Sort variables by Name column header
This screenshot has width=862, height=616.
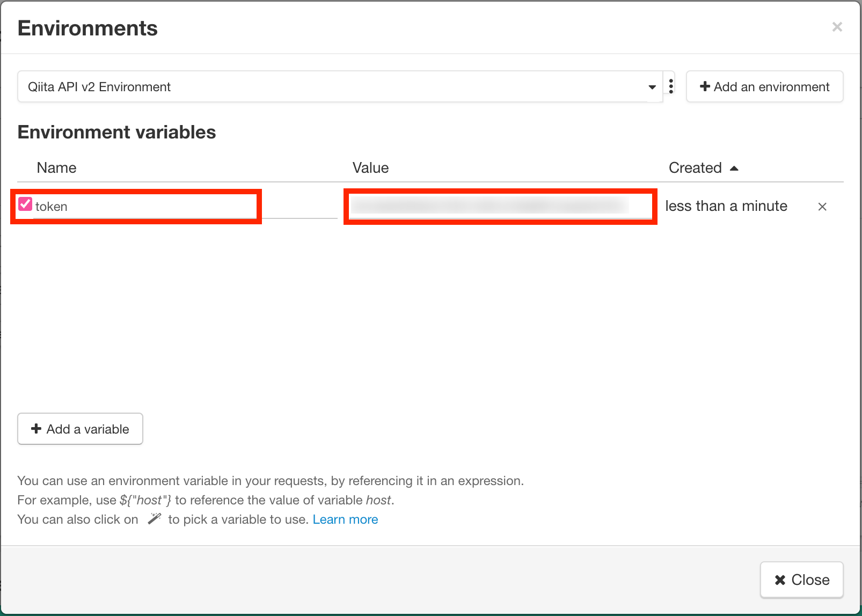click(x=56, y=168)
